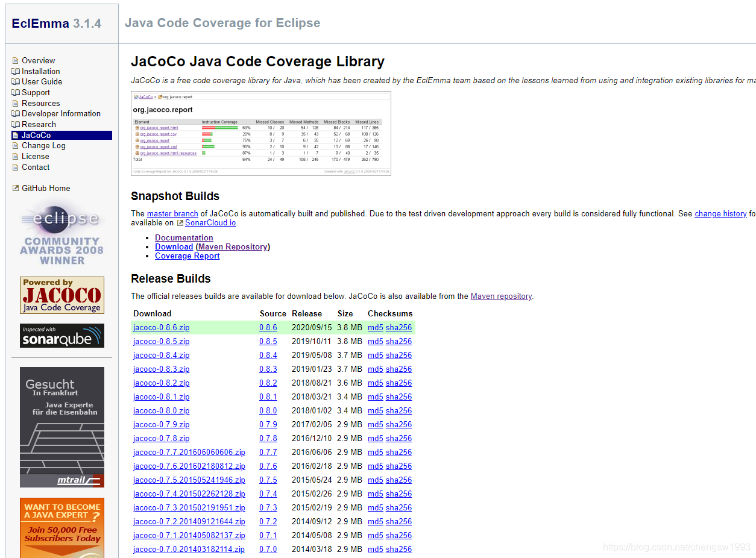756x558 pixels.
Task: Click the snapshot Download link
Action: click(x=174, y=246)
